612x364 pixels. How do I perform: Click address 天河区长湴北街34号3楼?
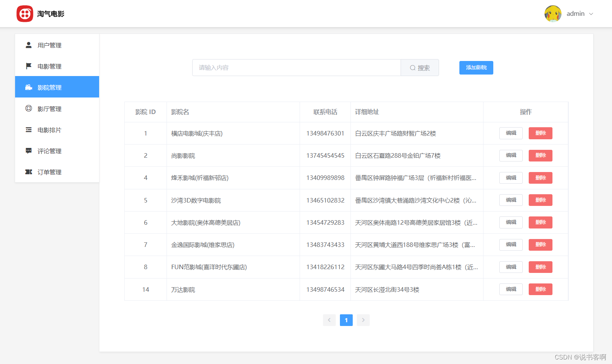pos(387,290)
